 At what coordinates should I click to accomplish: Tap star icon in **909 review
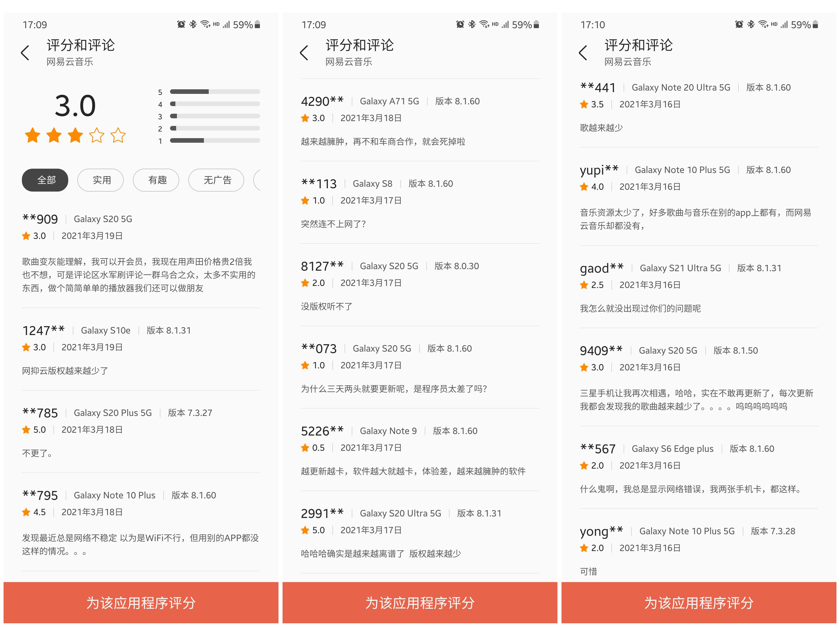coord(26,236)
